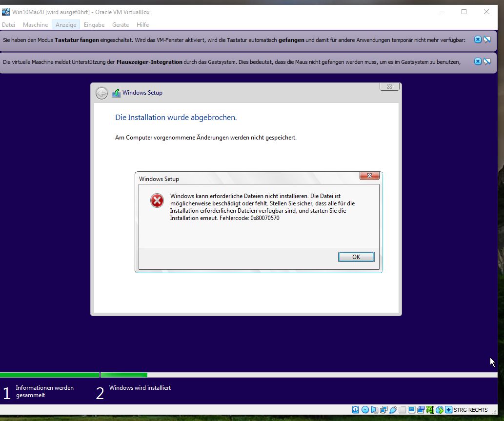Open the Anzeige menu
The width and height of the screenshot is (504, 421).
65,24
